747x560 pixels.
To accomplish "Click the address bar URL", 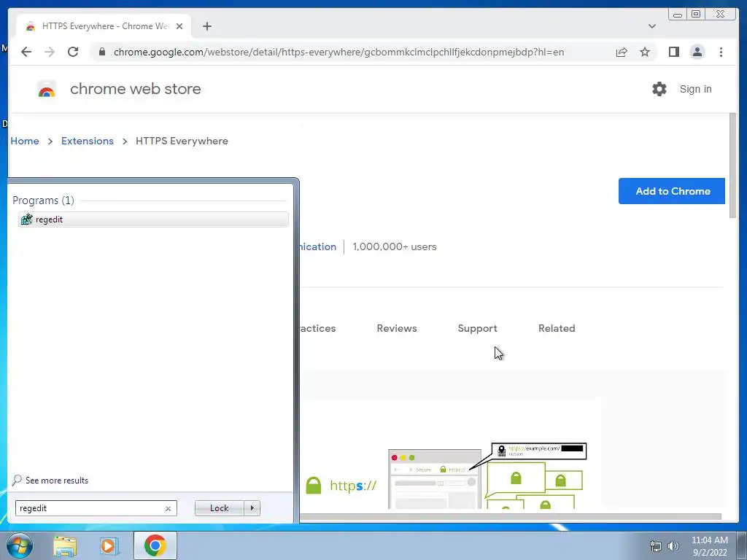I will pos(338,52).
